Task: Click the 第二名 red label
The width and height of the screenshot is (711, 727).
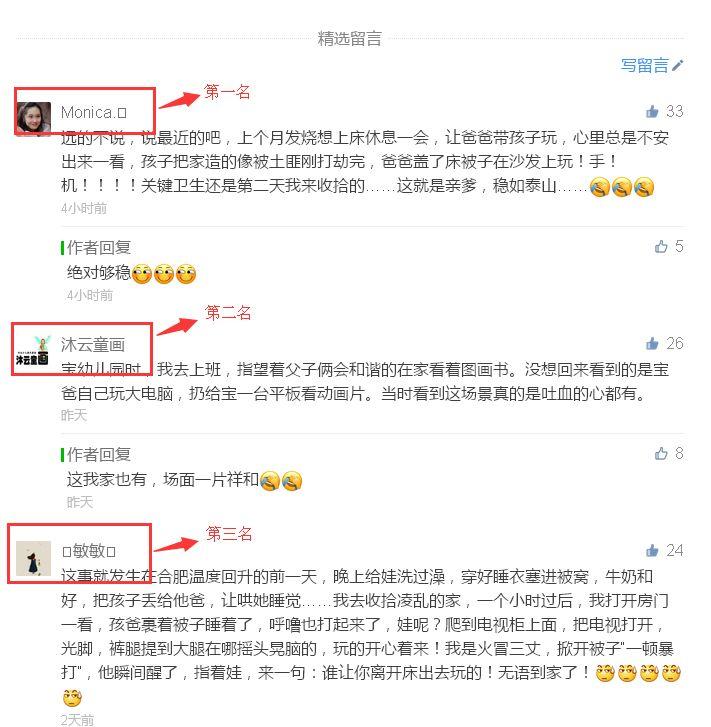Action: (x=228, y=313)
